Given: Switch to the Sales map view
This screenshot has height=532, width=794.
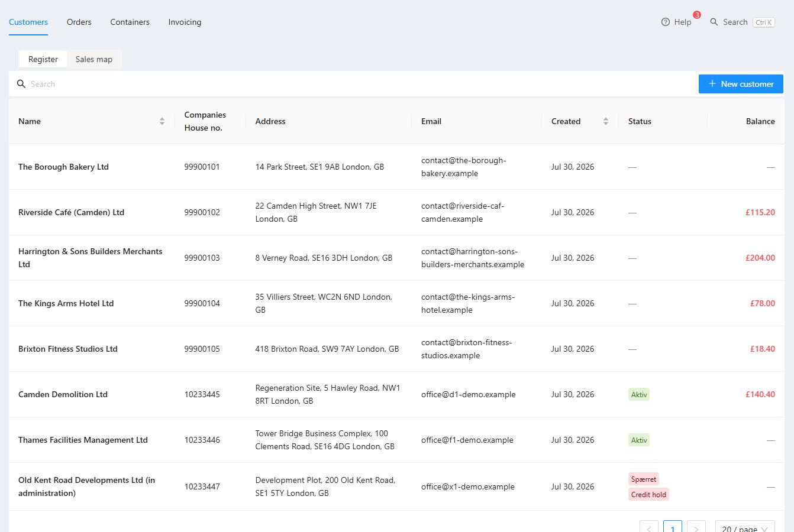Looking at the screenshot, I should pyautogui.click(x=94, y=59).
